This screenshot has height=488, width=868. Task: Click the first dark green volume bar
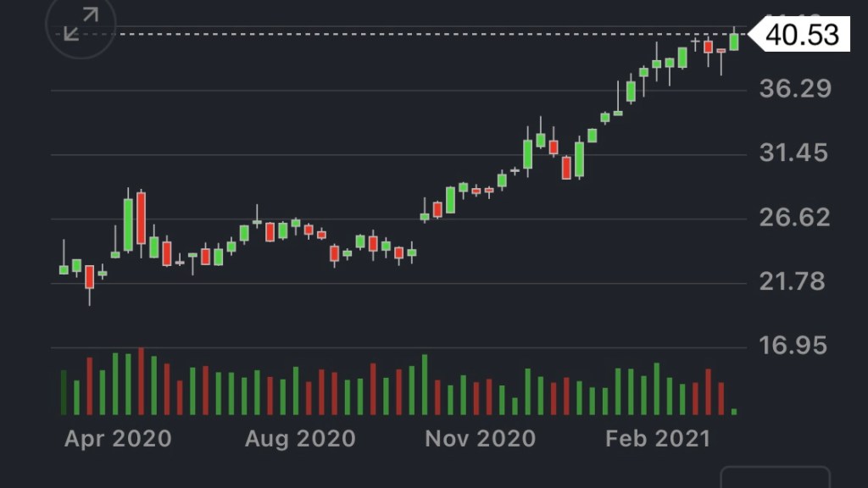pos(64,391)
